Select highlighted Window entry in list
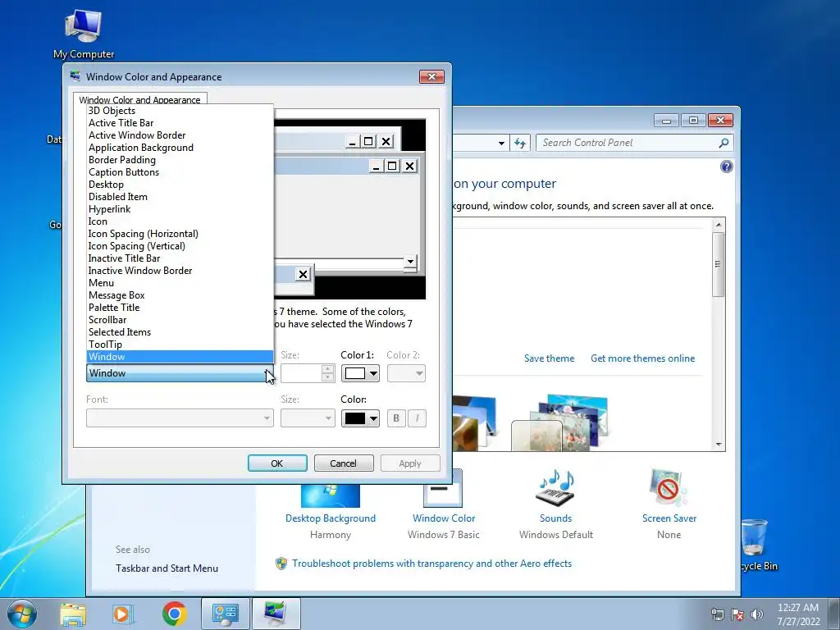The width and height of the screenshot is (840, 630). (x=180, y=357)
